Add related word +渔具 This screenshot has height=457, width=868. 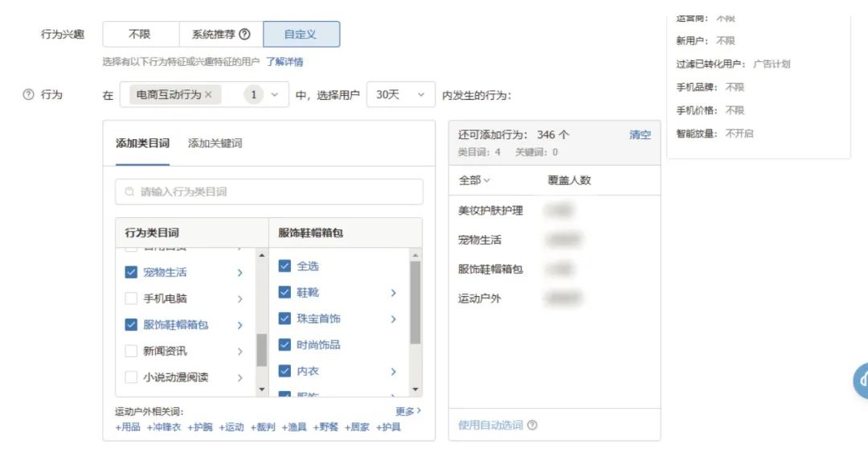point(294,427)
